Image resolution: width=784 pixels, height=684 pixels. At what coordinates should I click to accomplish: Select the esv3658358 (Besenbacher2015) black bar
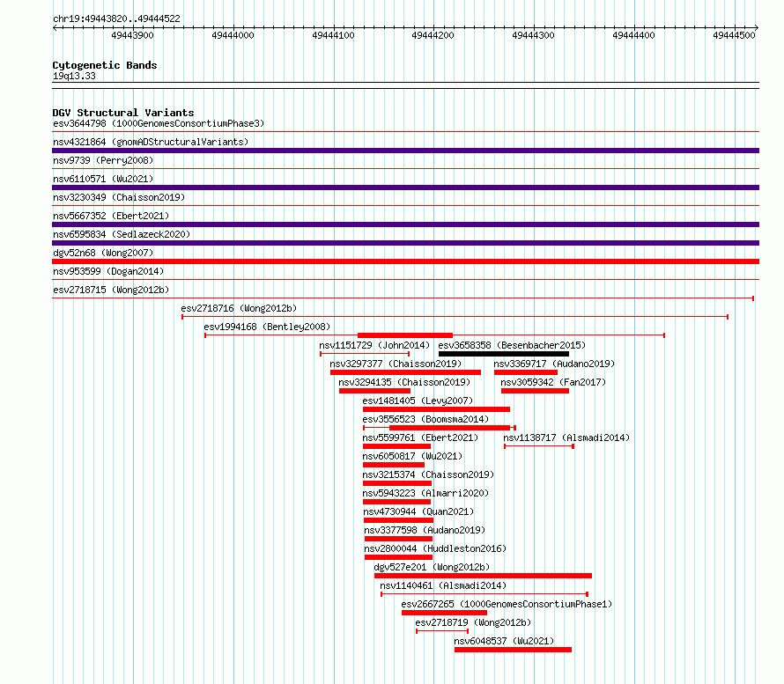504,354
